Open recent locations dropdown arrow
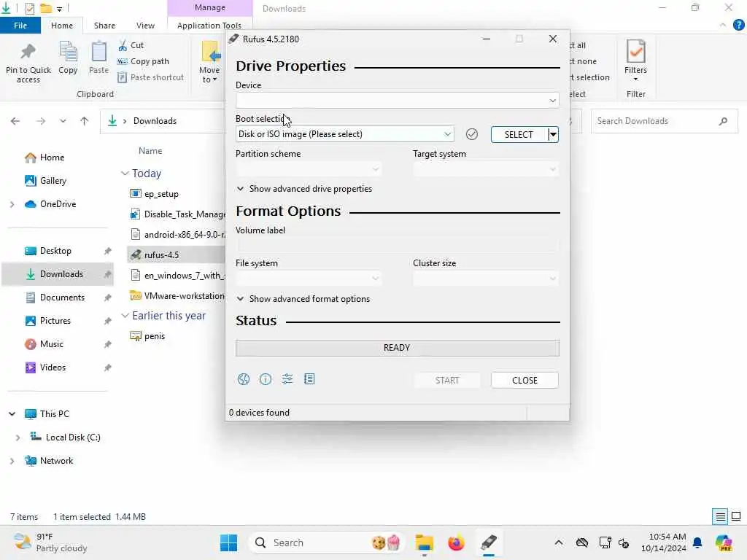This screenshot has width=747, height=560. [x=63, y=121]
